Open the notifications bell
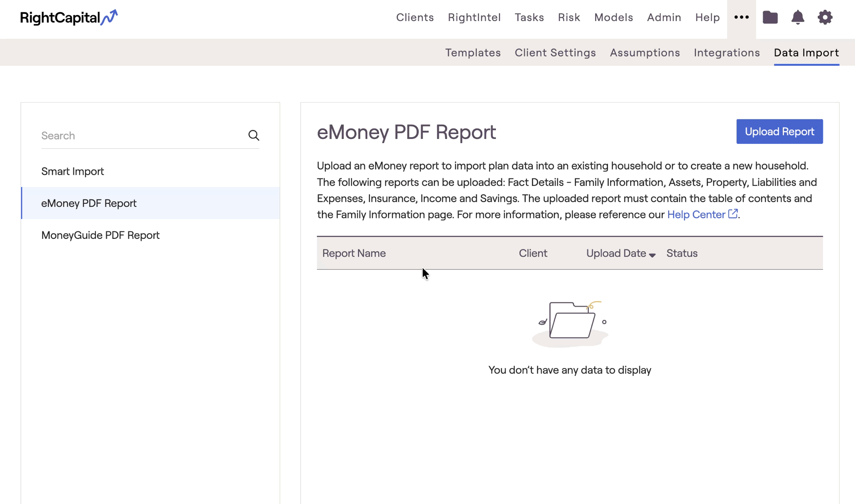855x504 pixels. [797, 18]
